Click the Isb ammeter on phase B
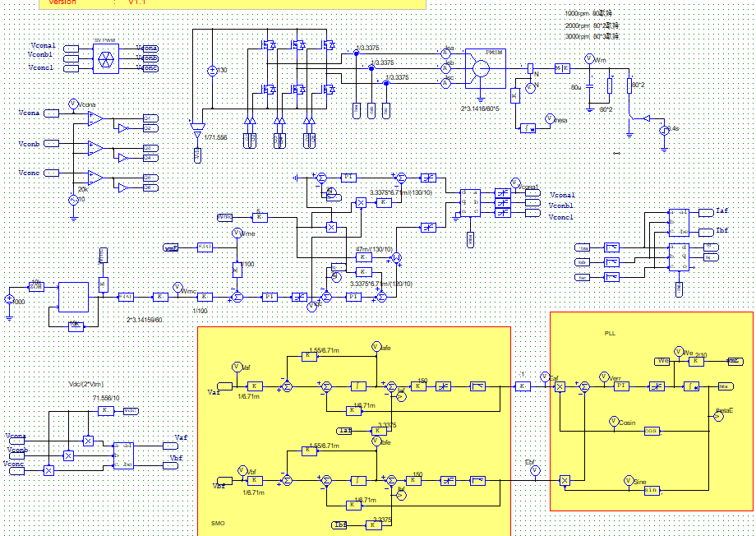This screenshot has height=536, width=756. pos(445,68)
